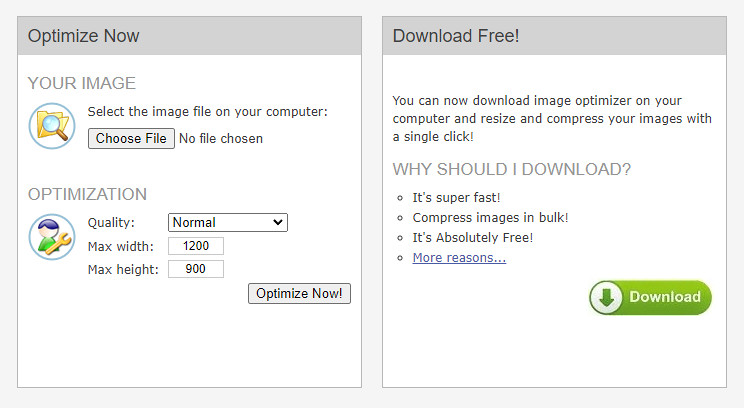744x408 pixels.
Task: Click the OPTIMIZATION section heading
Action: [x=87, y=194]
